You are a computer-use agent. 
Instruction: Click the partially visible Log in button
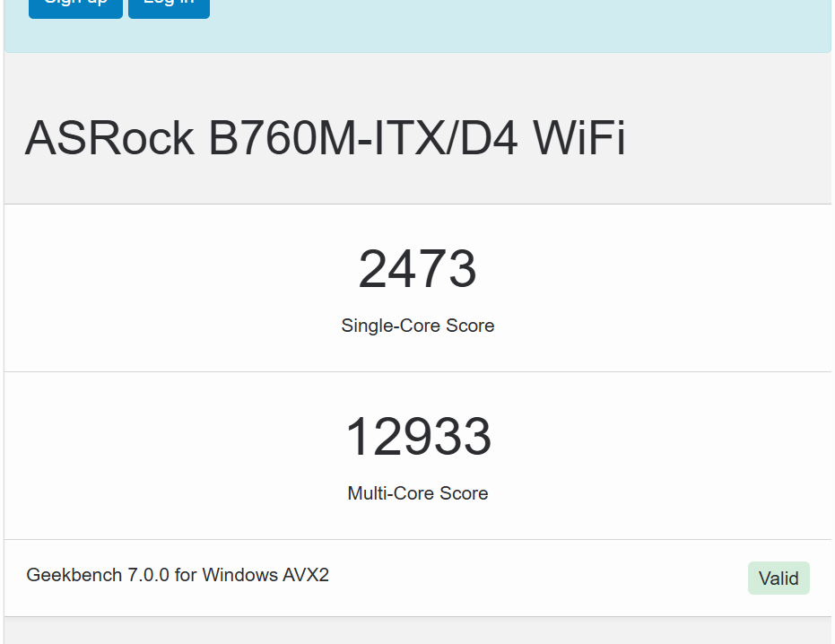tap(169, 8)
